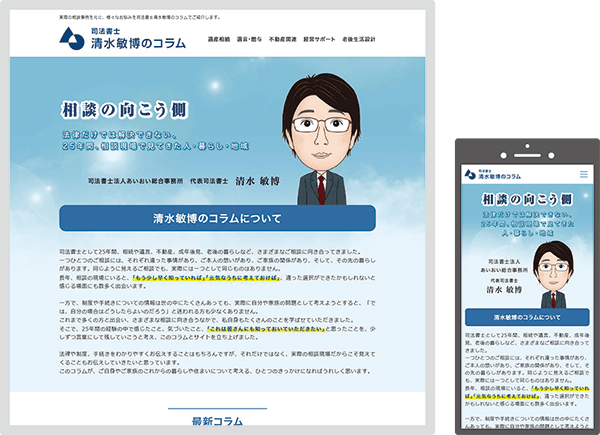The height and width of the screenshot is (435, 600).
Task: Click the name 清水 敏博 in the desktop hero
Action: tap(258, 181)
